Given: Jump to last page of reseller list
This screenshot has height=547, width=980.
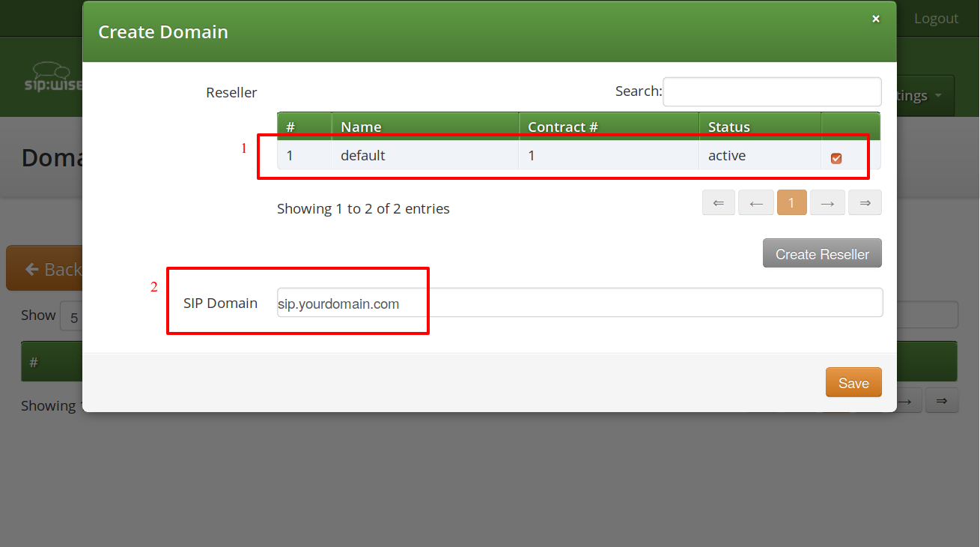Looking at the screenshot, I should pyautogui.click(x=865, y=202).
